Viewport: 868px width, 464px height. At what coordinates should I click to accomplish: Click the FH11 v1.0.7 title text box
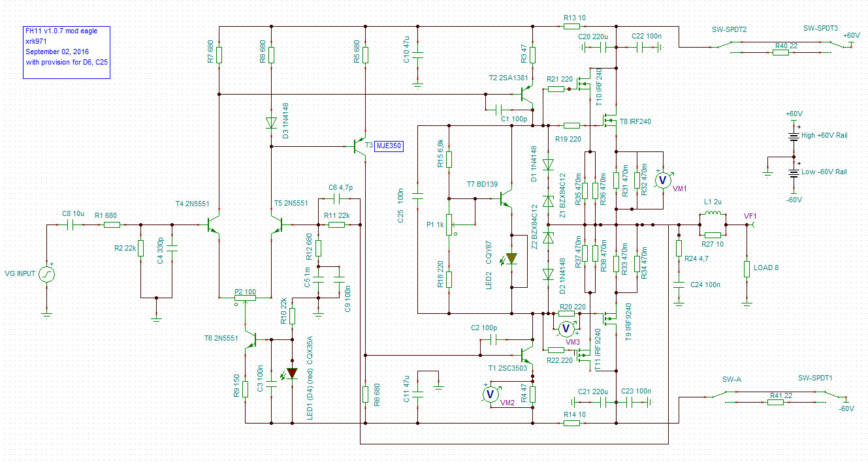coord(66,52)
